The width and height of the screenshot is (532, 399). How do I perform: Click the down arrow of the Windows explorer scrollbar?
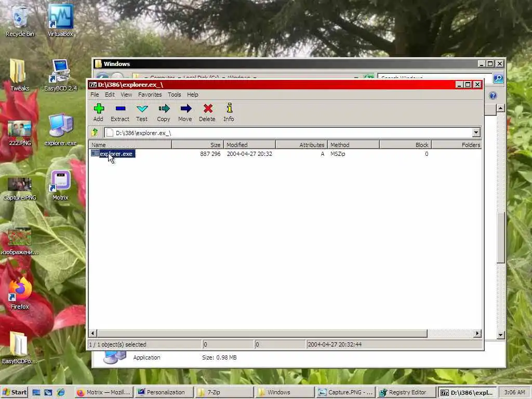pos(501,335)
